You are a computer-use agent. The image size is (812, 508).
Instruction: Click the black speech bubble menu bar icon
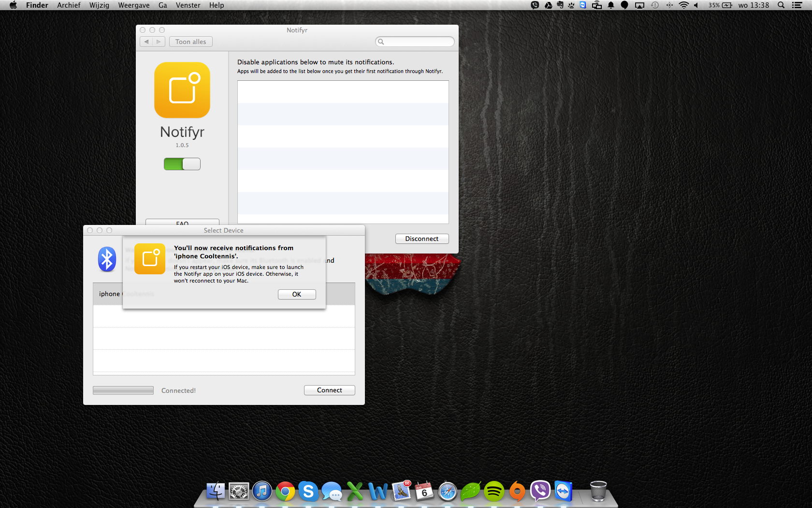(624, 5)
